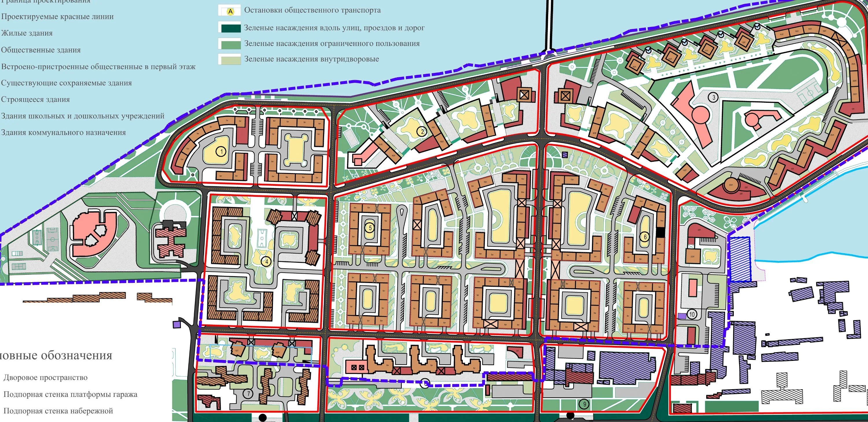Click the circled number 1 block marker

[x=221, y=152]
